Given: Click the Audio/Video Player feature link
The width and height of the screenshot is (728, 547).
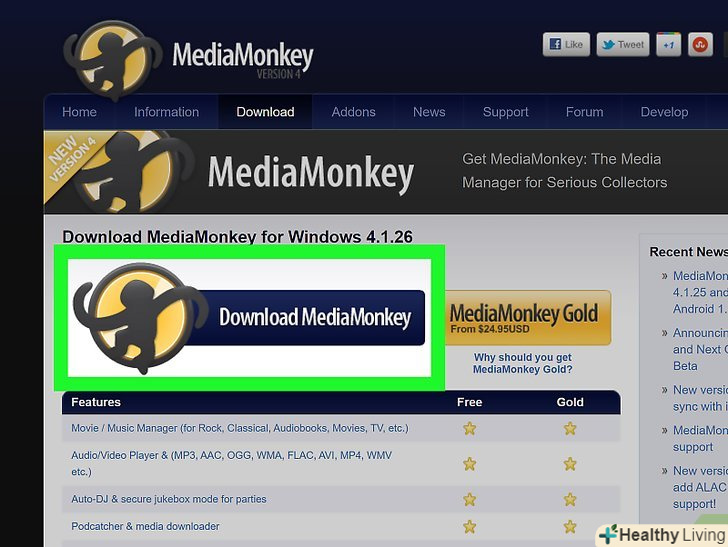Looking at the screenshot, I should 231,463.
